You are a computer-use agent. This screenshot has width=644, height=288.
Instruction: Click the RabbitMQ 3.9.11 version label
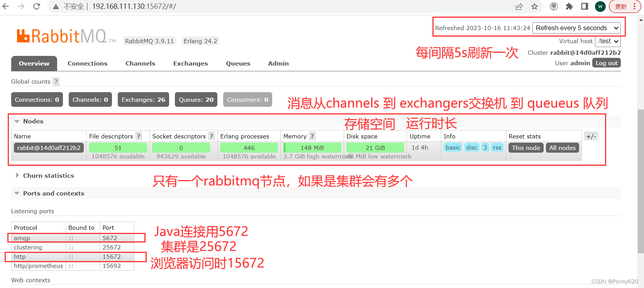pyautogui.click(x=149, y=41)
